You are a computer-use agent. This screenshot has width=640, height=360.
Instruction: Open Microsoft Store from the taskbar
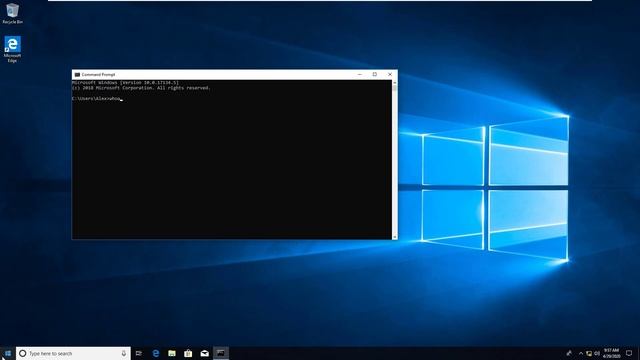(188, 353)
